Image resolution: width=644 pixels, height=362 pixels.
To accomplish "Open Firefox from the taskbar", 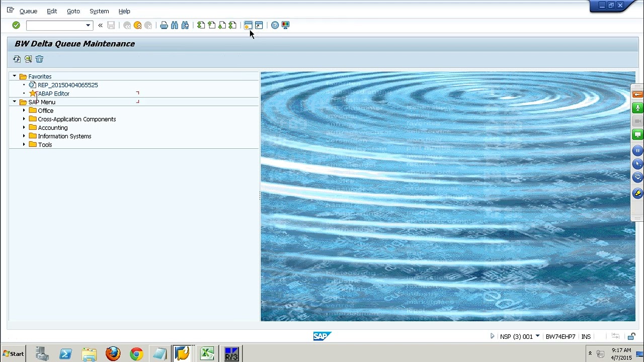I will tap(113, 354).
